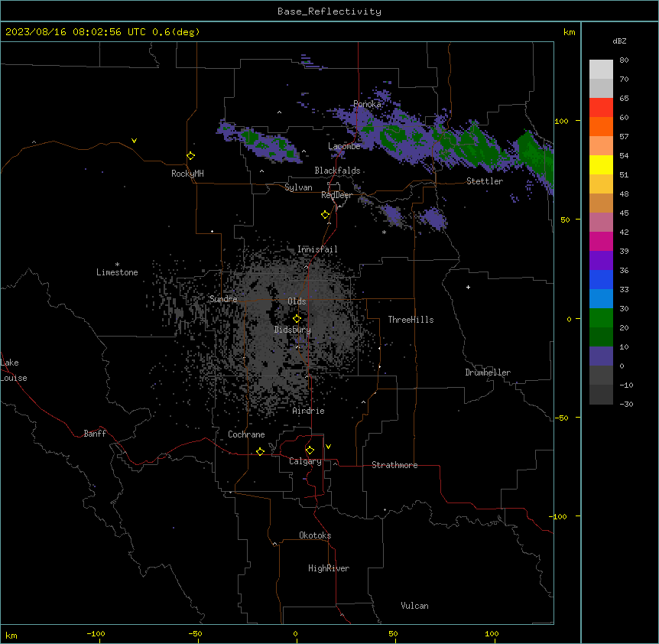Click the Okotoks city label

315,535
